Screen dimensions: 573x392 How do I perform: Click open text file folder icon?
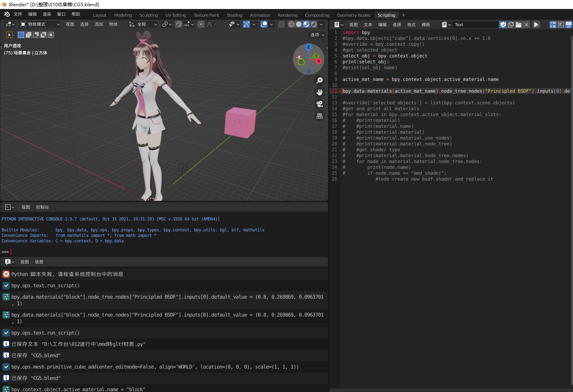click(x=519, y=25)
